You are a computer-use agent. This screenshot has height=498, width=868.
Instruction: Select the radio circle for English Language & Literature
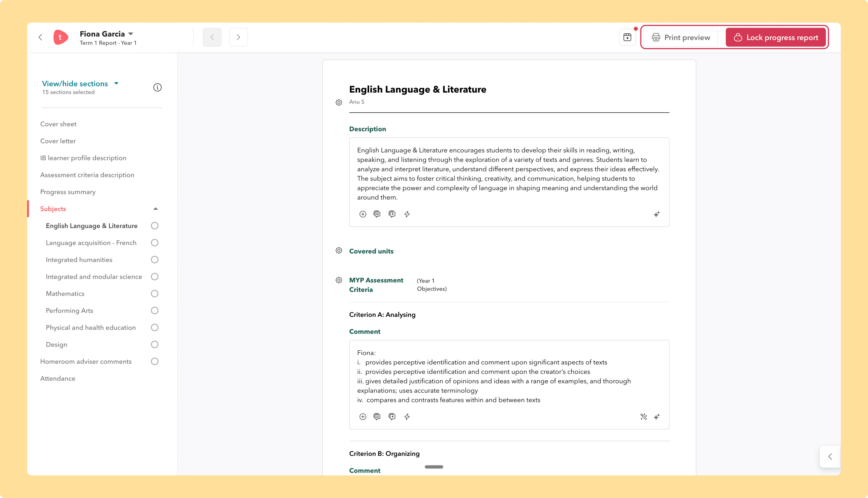pos(155,226)
